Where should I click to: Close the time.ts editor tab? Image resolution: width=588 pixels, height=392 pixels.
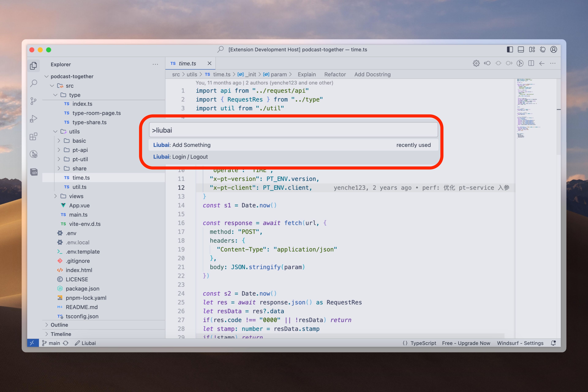tap(209, 64)
